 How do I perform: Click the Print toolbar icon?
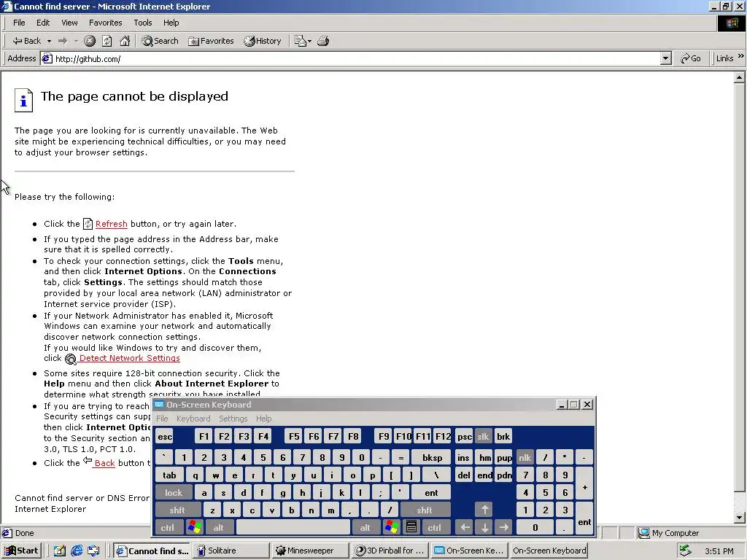(323, 41)
